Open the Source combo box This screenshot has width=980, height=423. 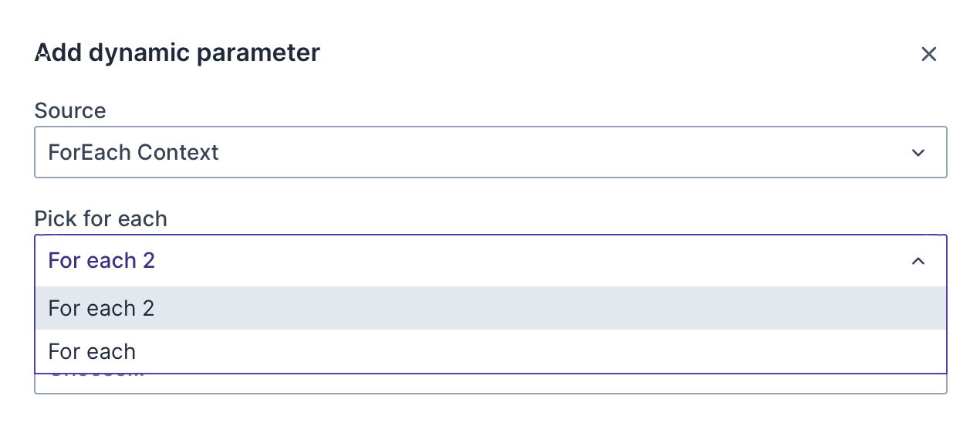pos(490,153)
